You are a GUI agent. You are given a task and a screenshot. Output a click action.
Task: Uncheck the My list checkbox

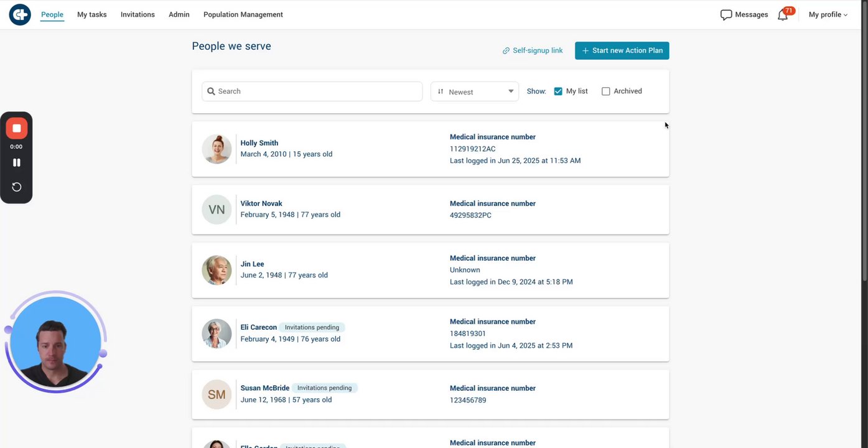pos(558,91)
